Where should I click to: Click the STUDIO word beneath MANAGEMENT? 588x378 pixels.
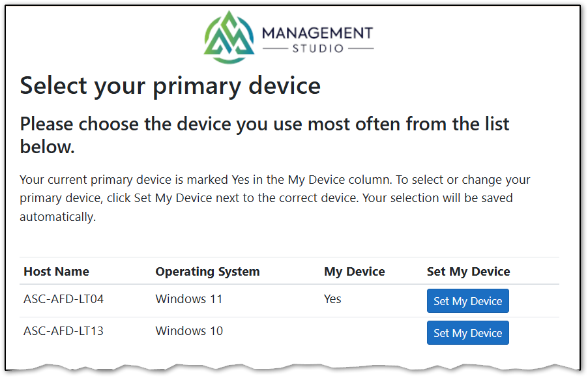[x=318, y=48]
